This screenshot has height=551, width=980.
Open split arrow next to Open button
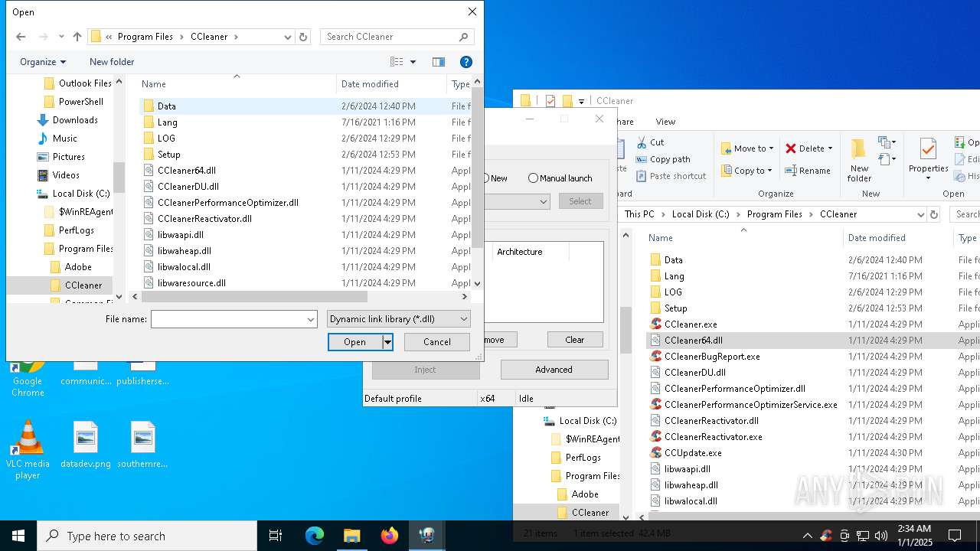388,342
